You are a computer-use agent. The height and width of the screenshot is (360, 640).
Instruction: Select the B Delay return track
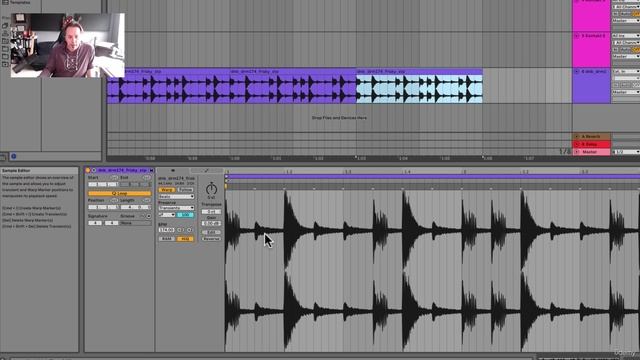click(x=591, y=144)
